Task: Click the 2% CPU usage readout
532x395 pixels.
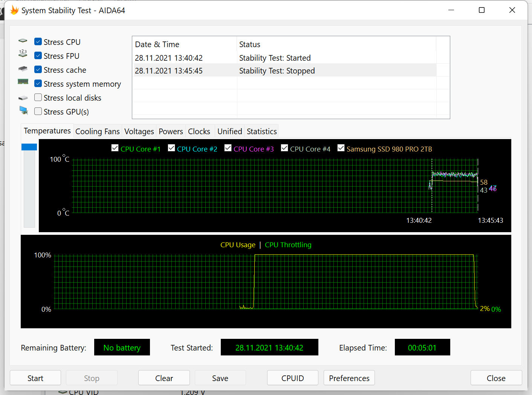Action: coord(485,309)
